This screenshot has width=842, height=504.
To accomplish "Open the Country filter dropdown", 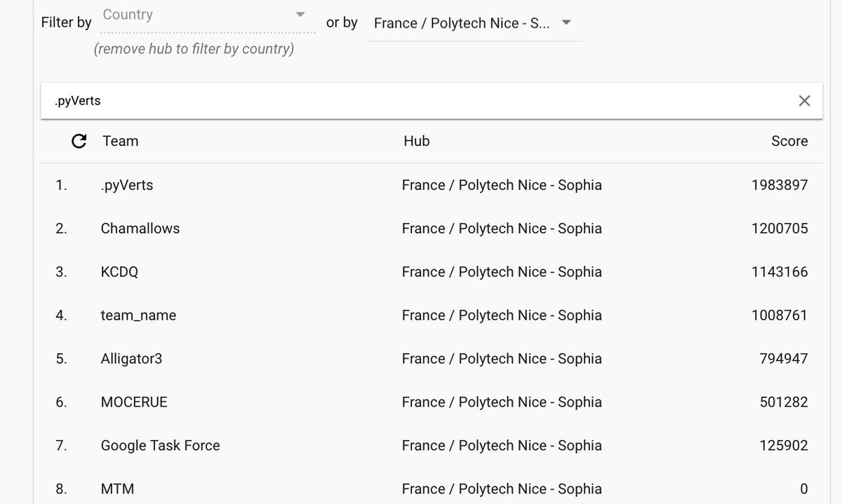I will [208, 15].
